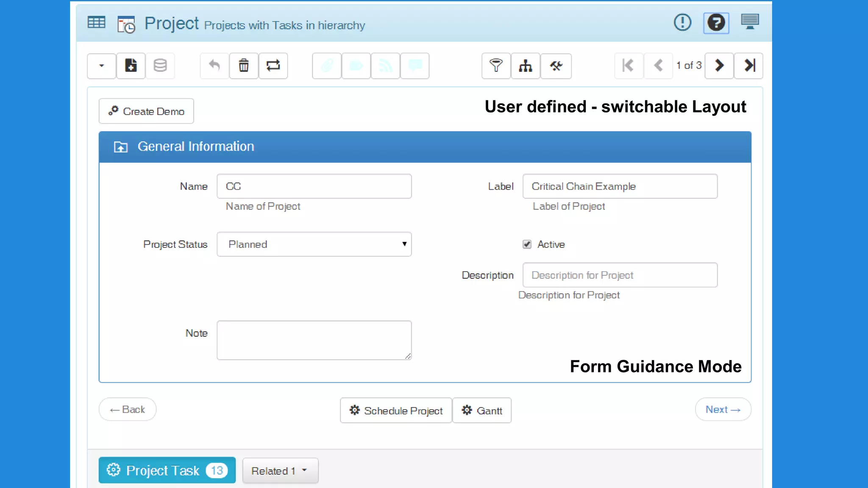Click the Gantt button
Screen dimensions: 868x488
pyautogui.click(x=482, y=410)
